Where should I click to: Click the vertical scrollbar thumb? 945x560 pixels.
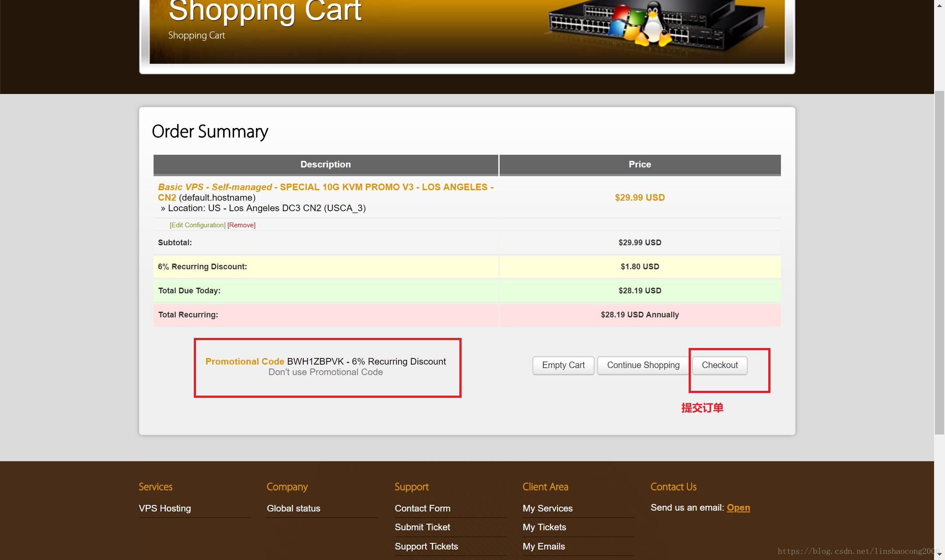coord(939,262)
